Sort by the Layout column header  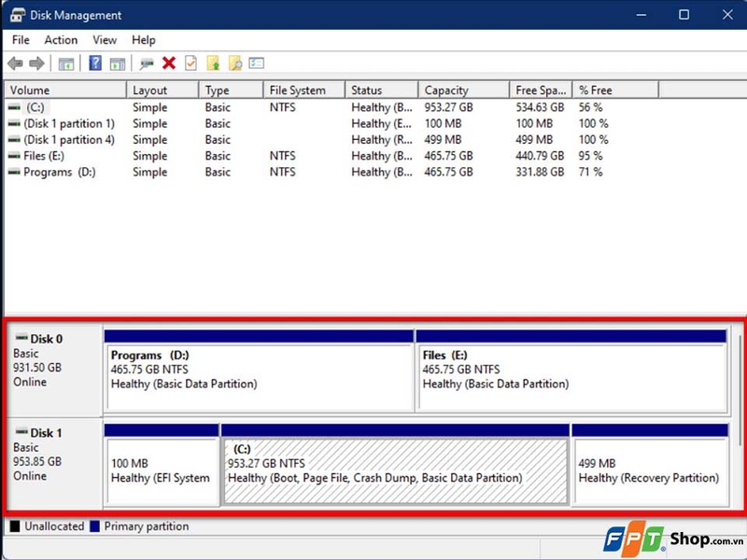(x=162, y=90)
